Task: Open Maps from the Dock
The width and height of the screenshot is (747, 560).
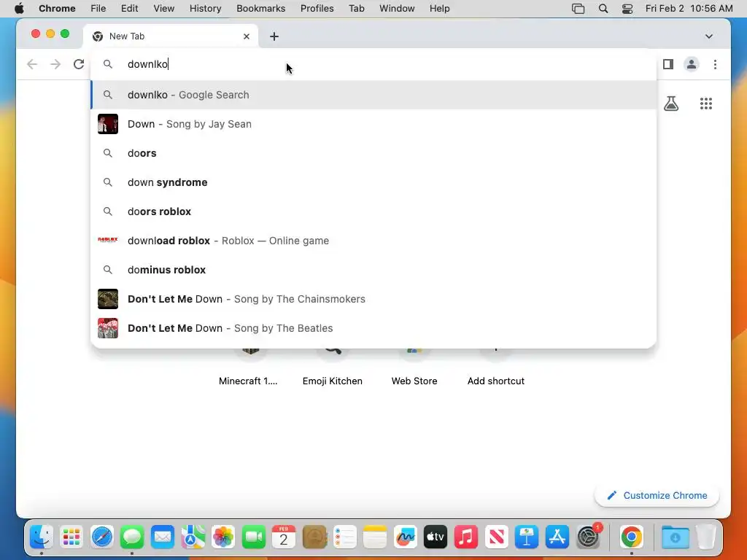Action: 193,537
